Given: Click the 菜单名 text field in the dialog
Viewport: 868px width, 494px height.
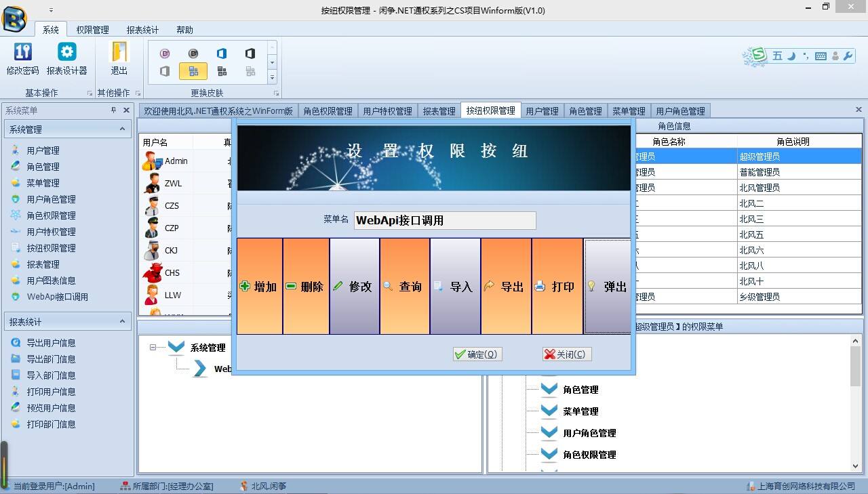Looking at the screenshot, I should pyautogui.click(x=445, y=220).
